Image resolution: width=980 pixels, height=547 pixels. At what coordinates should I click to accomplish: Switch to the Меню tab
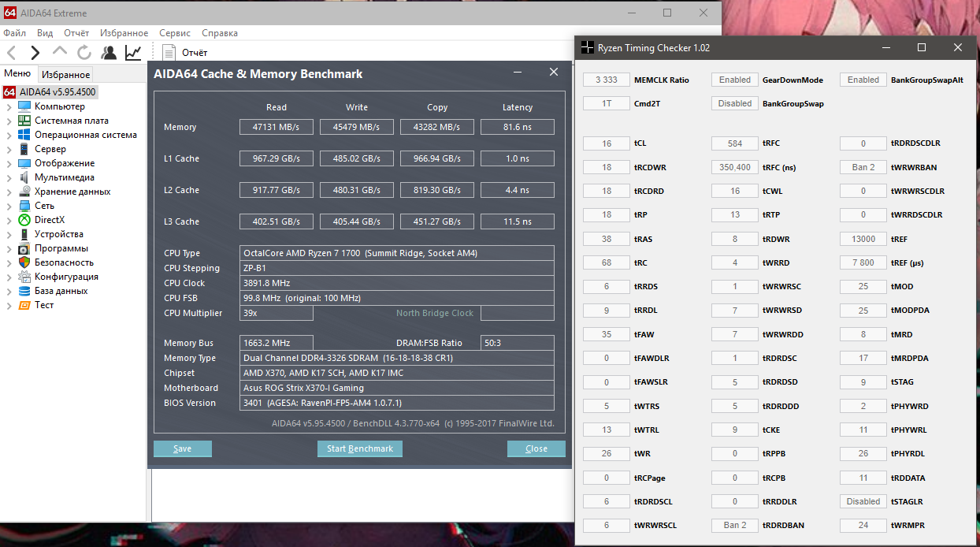click(17, 74)
